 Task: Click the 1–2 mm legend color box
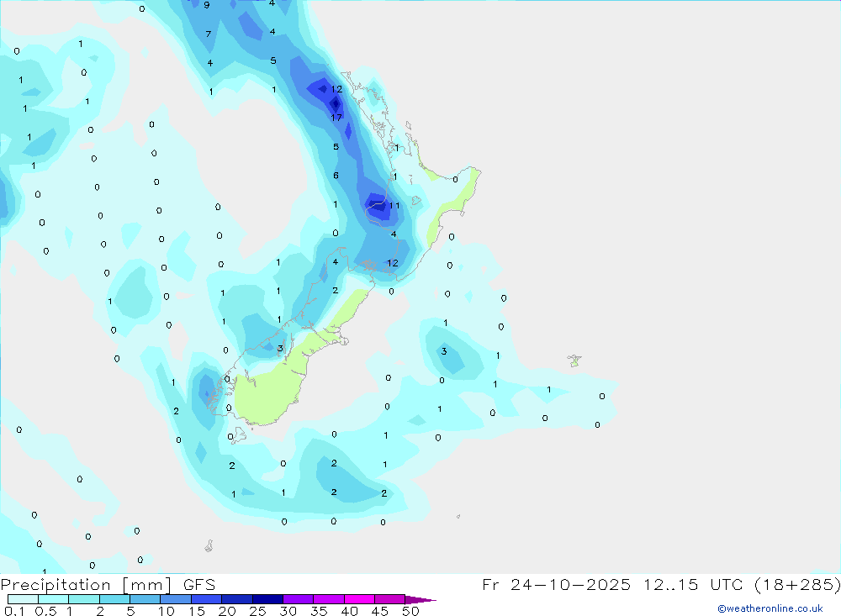pyautogui.click(x=84, y=599)
